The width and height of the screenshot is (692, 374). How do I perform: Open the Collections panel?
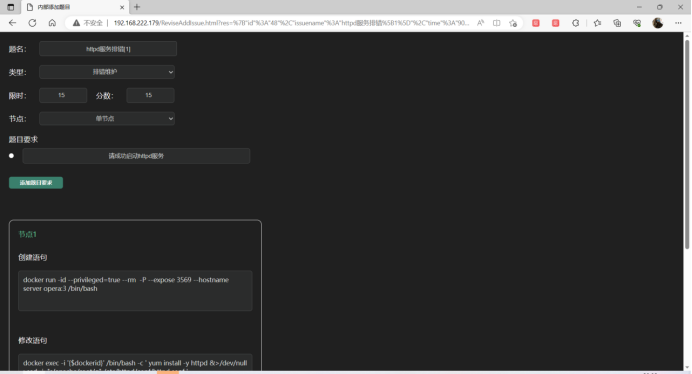coord(617,23)
